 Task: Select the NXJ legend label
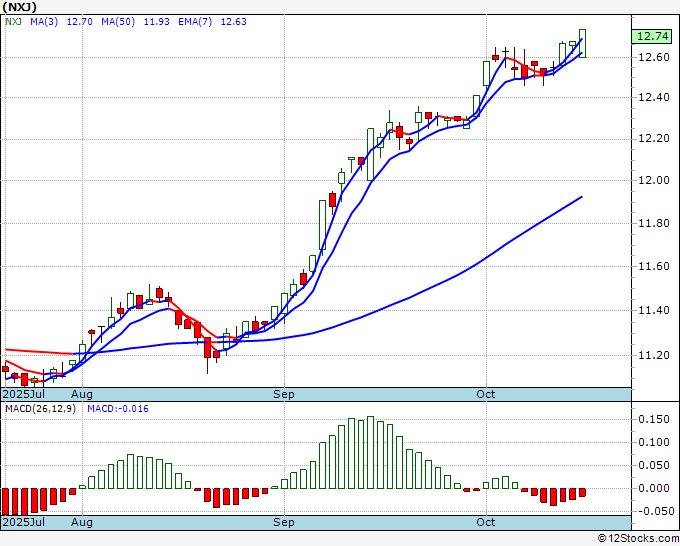point(13,21)
